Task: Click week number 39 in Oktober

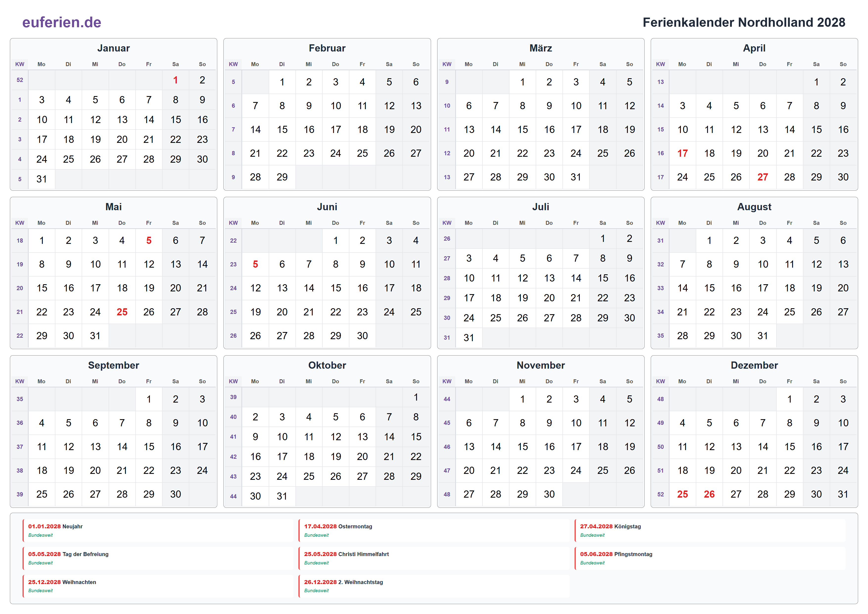Action: point(233,397)
